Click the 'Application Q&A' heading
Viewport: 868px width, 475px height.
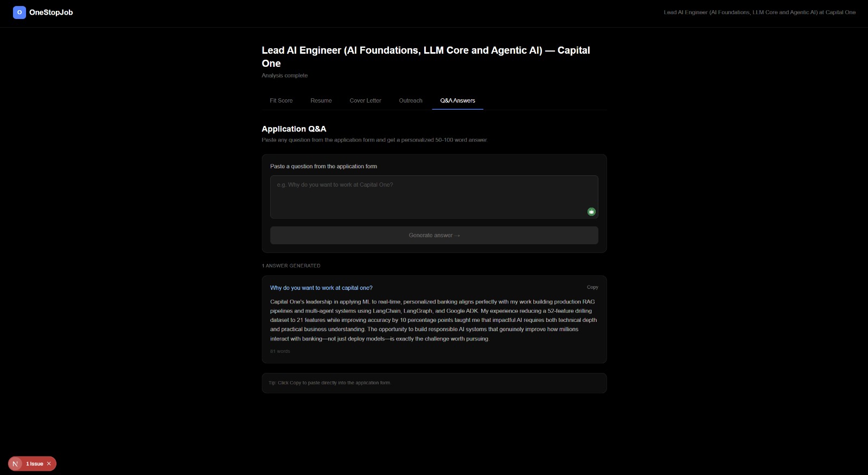294,129
